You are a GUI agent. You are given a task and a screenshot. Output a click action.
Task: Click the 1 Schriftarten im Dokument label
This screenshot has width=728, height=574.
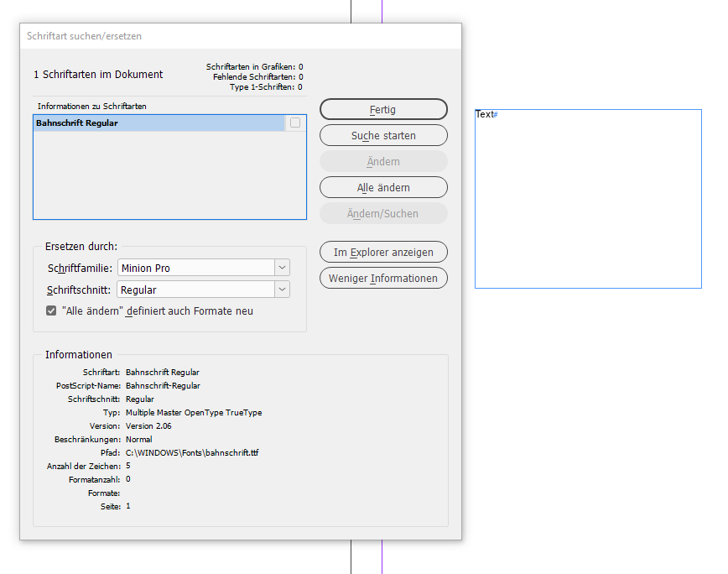pyautogui.click(x=98, y=75)
